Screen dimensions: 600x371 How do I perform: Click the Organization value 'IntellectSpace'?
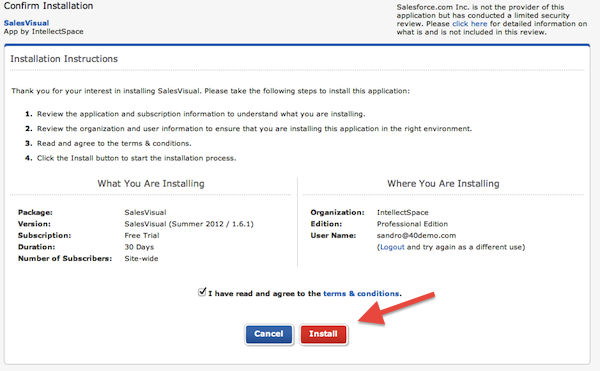coord(403,213)
